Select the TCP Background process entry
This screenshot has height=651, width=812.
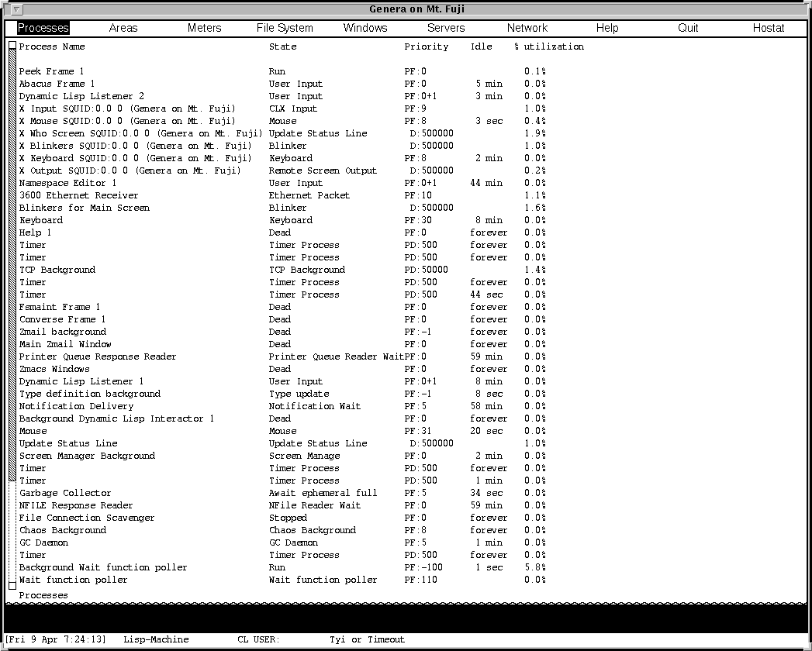[57, 270]
